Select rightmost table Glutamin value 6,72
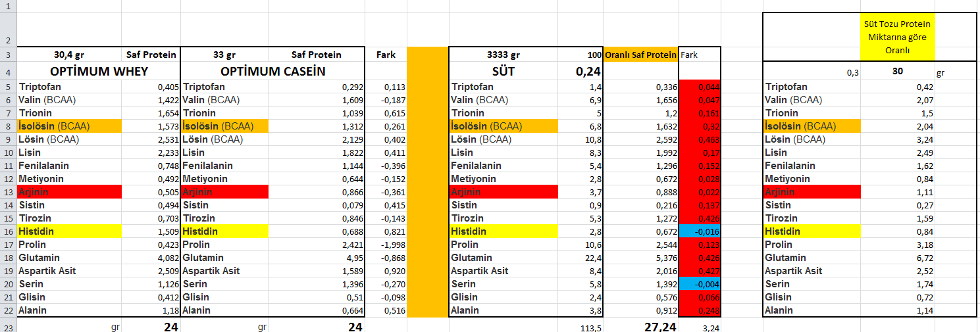 point(897,258)
